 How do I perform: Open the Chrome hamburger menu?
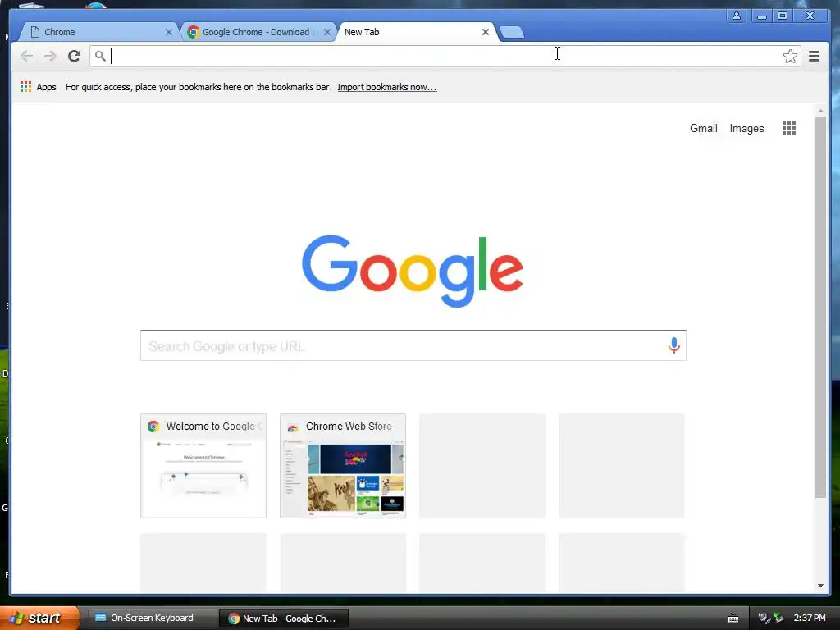tap(814, 57)
